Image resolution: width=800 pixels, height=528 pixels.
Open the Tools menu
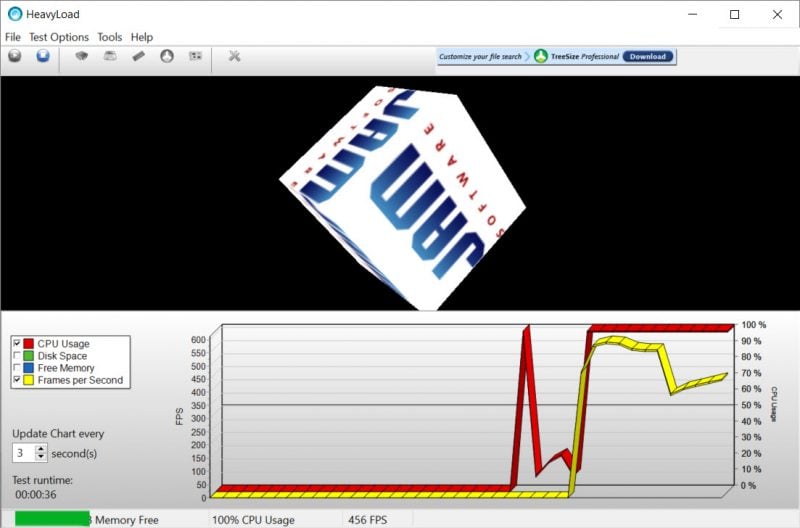point(110,37)
